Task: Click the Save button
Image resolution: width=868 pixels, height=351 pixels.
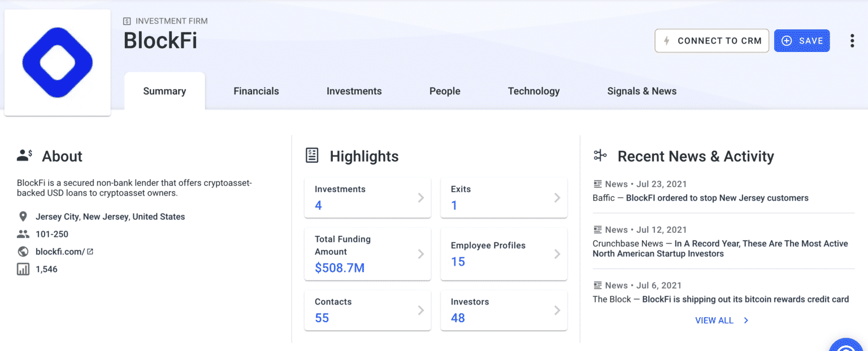Action: (x=802, y=41)
